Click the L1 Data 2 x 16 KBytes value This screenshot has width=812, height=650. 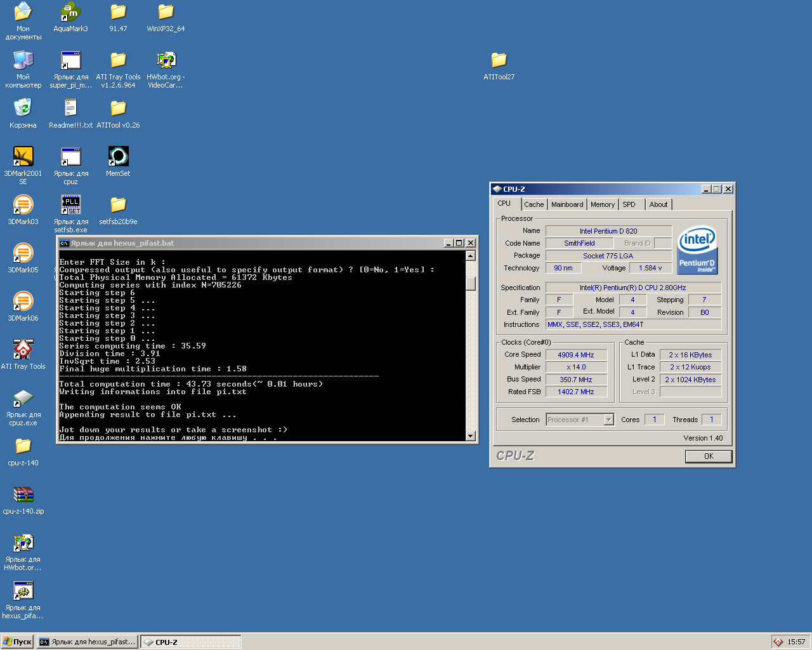point(690,355)
